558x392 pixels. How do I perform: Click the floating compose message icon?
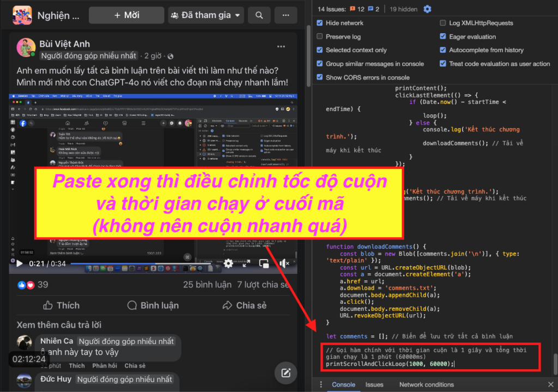point(285,373)
